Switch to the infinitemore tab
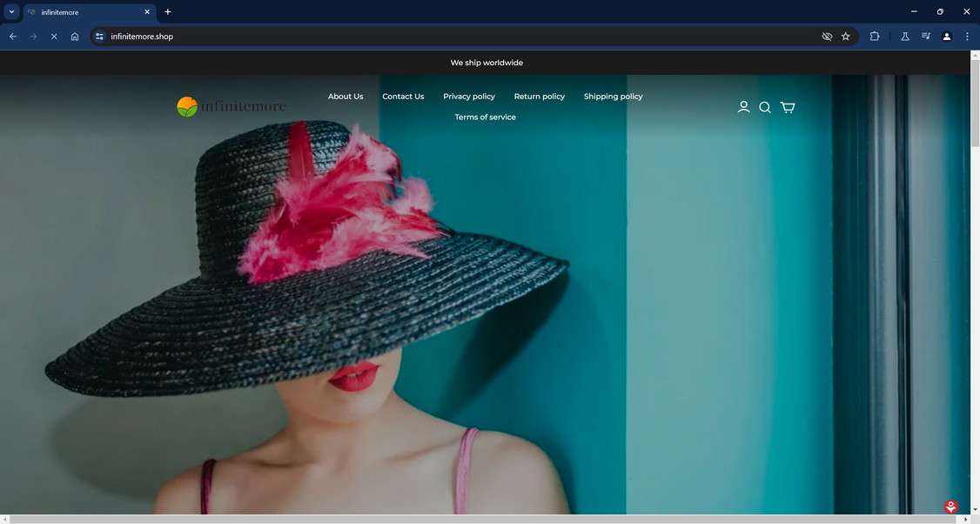 (x=83, y=12)
